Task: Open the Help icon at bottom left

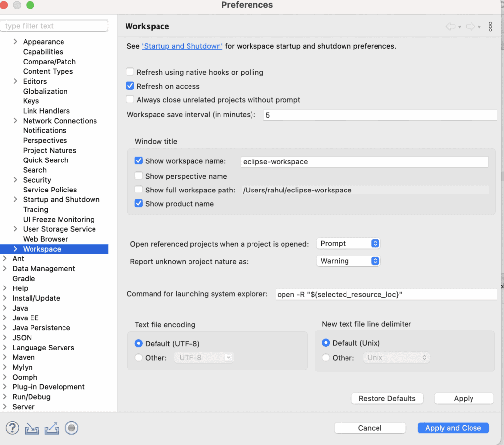Action: [x=12, y=428]
